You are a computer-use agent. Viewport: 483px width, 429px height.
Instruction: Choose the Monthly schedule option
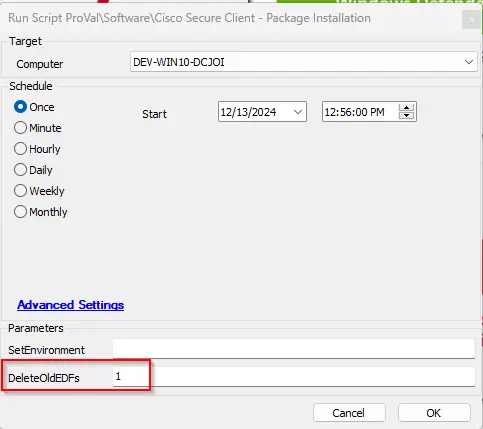pos(21,212)
